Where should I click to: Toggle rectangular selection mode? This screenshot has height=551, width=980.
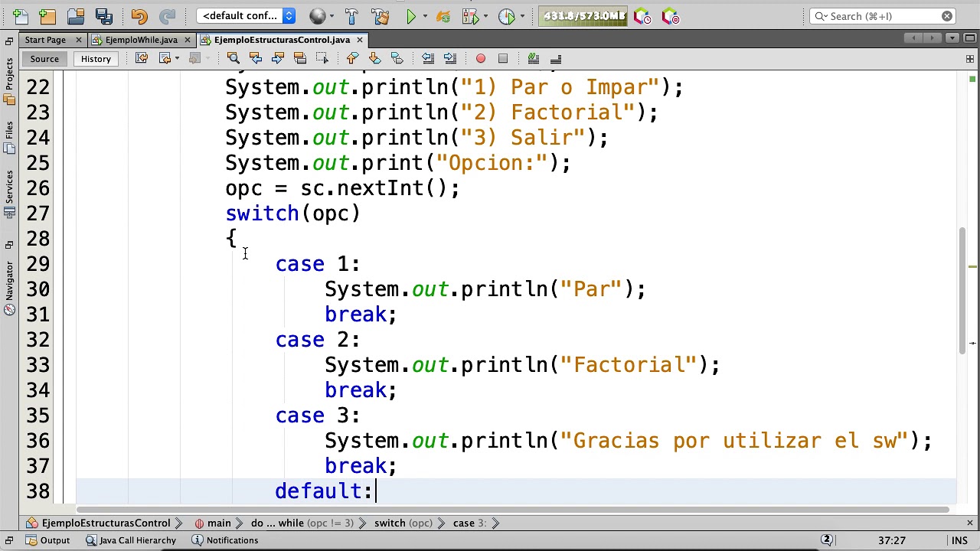[322, 59]
